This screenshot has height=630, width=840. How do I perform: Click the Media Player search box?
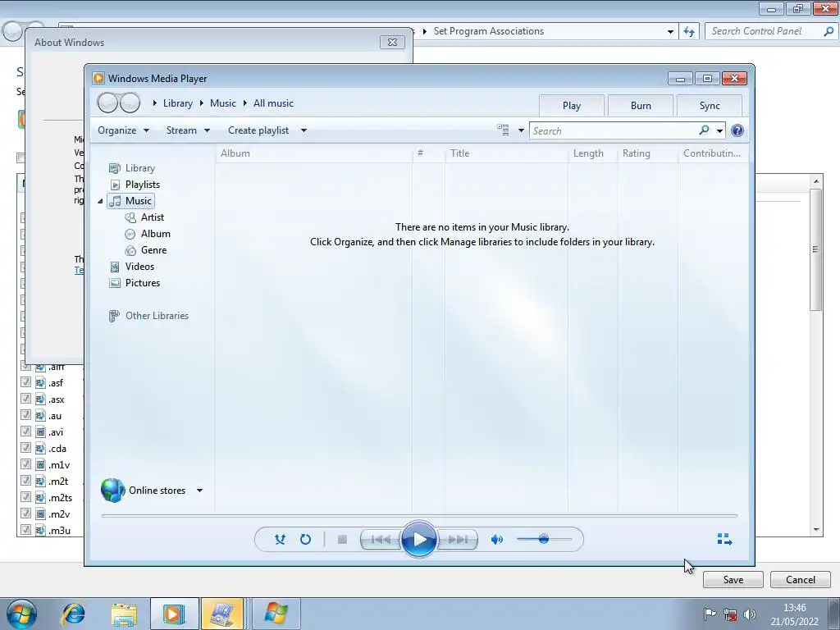tap(613, 130)
